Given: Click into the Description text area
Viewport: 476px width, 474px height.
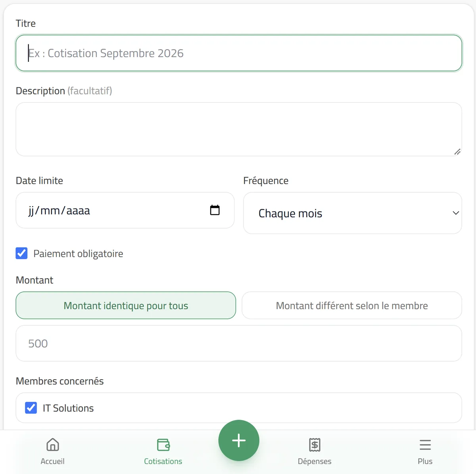Looking at the screenshot, I should [x=239, y=129].
